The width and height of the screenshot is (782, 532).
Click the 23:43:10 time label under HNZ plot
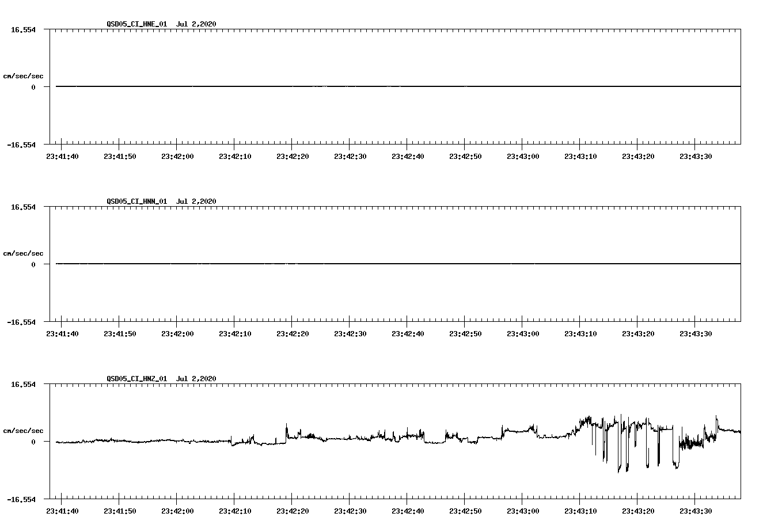click(x=580, y=511)
